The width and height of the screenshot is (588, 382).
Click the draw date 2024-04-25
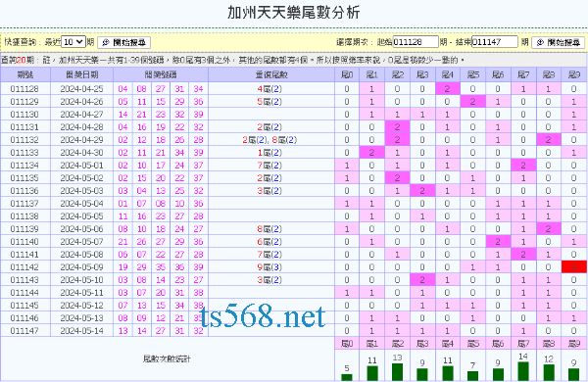pyautogui.click(x=81, y=89)
